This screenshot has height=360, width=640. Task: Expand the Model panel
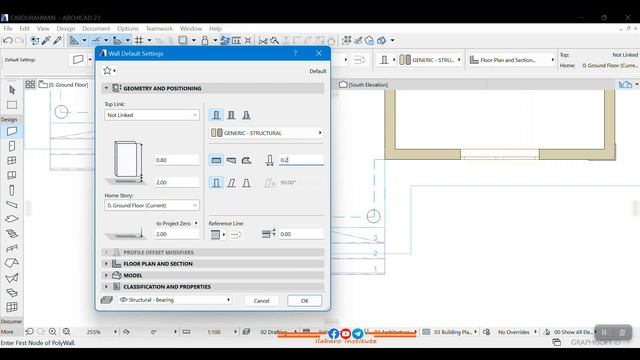106,275
